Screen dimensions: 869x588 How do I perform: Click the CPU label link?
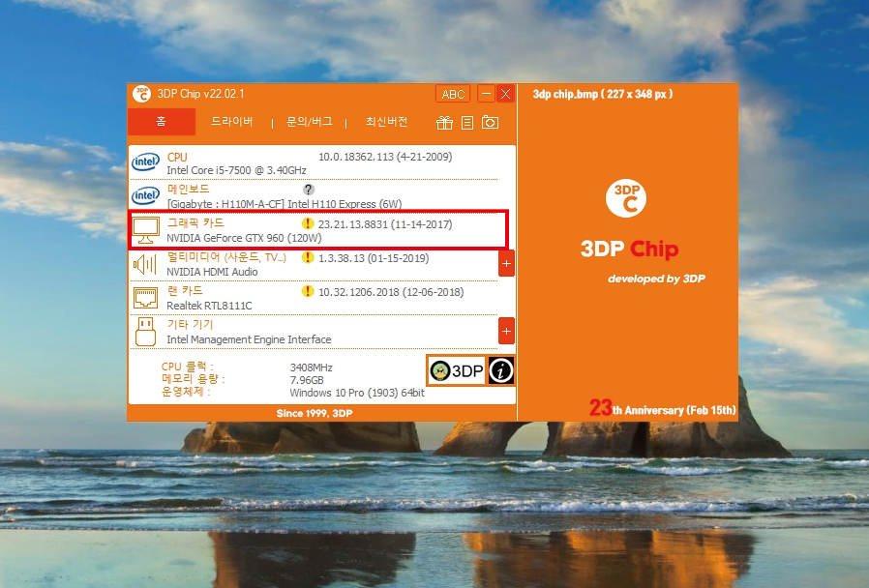pyautogui.click(x=177, y=158)
